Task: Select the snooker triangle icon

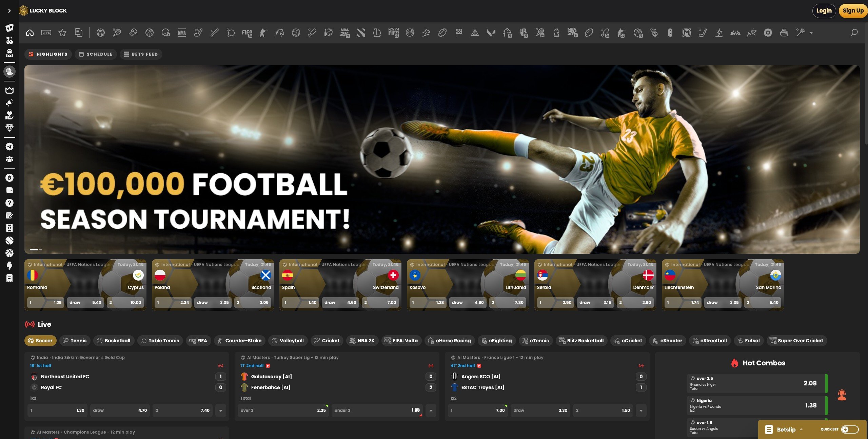Action: (475, 33)
